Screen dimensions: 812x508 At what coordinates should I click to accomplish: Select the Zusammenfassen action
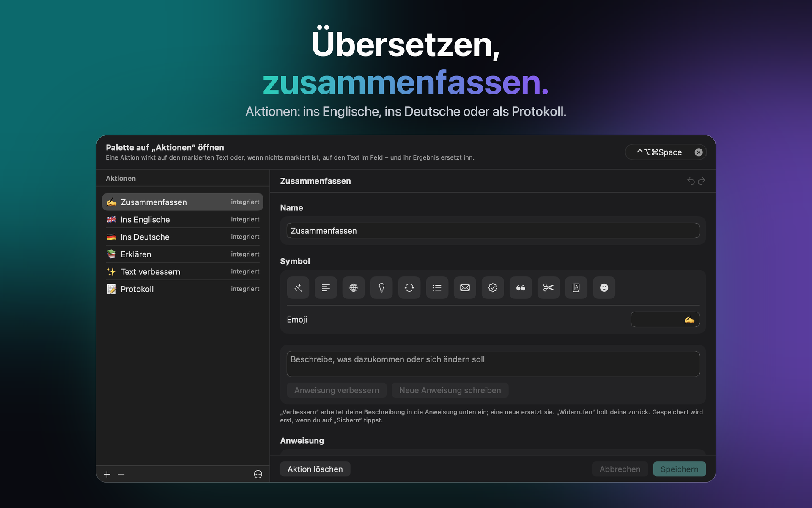[183, 202]
